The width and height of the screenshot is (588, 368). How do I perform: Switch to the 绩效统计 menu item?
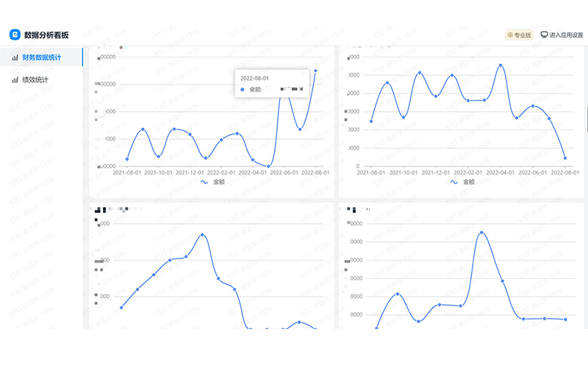pyautogui.click(x=35, y=79)
